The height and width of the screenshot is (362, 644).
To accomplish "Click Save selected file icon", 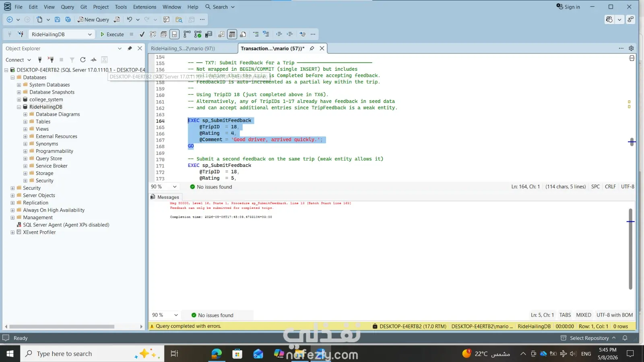I will (x=58, y=19).
